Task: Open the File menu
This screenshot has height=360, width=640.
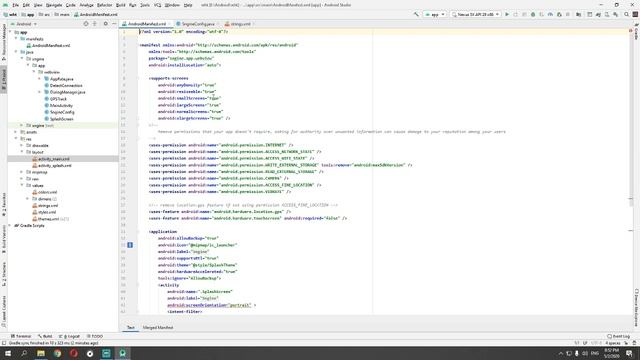Action: [x=16, y=5]
